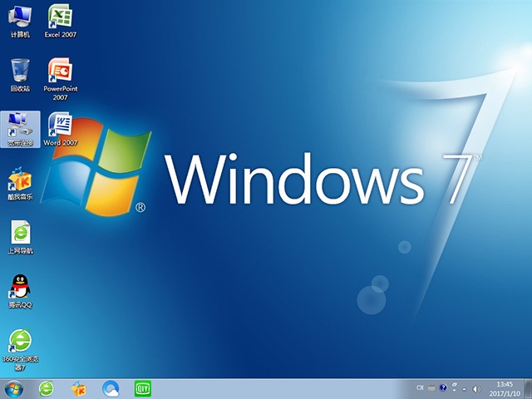Click the highlighted 宽带连接 shortcut
This screenshot has height=399, width=532.
(x=20, y=130)
